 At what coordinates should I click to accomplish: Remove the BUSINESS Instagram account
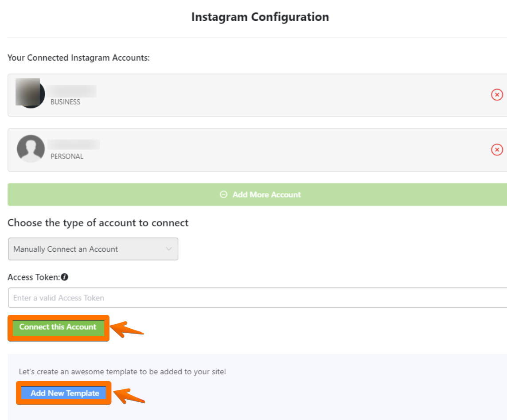point(497,95)
